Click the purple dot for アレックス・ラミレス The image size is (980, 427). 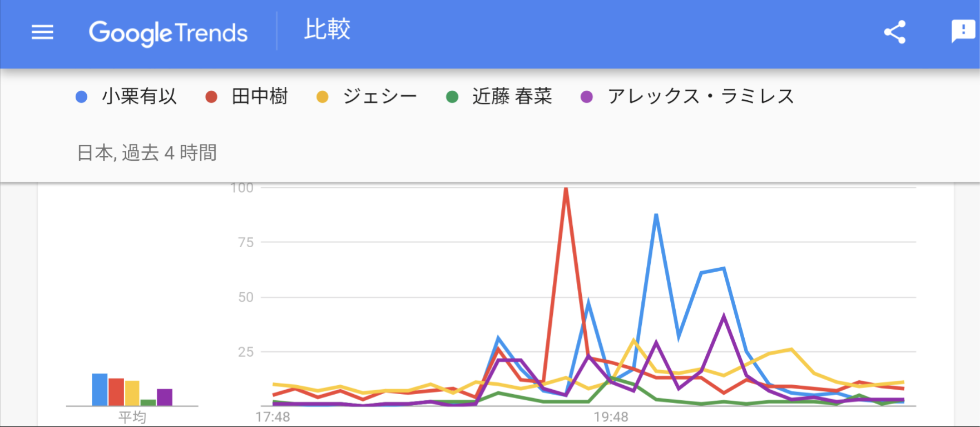tap(587, 97)
